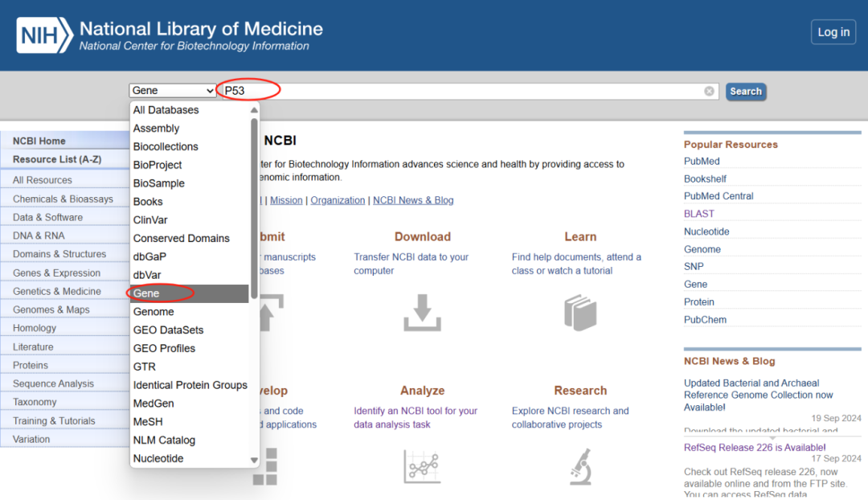The image size is (868, 500).
Task: Open SNP under Popular Resources
Action: coord(694,266)
